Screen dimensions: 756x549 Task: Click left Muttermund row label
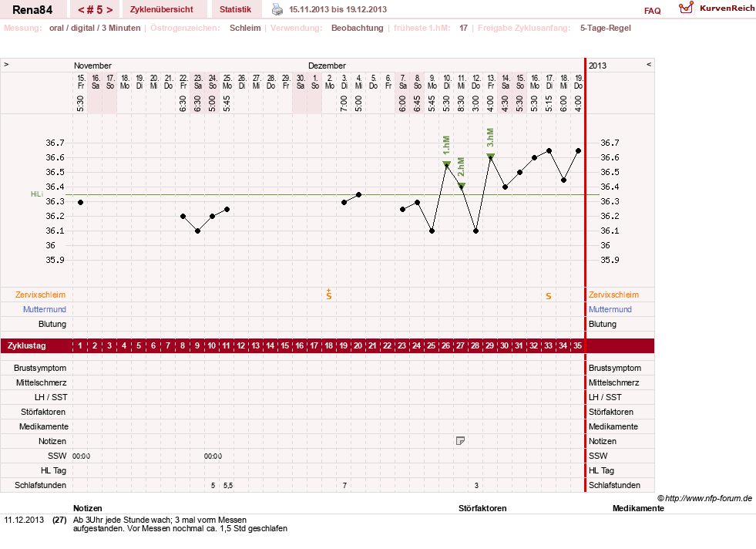pos(45,309)
